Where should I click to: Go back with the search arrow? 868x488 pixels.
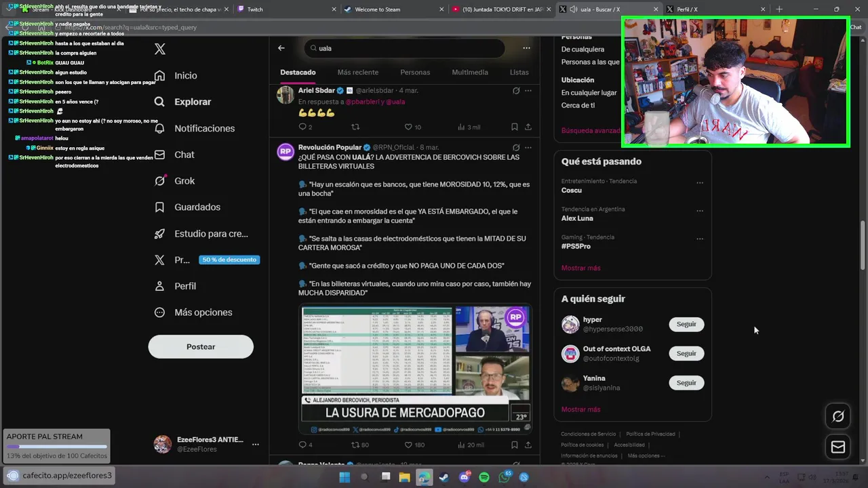[281, 48]
